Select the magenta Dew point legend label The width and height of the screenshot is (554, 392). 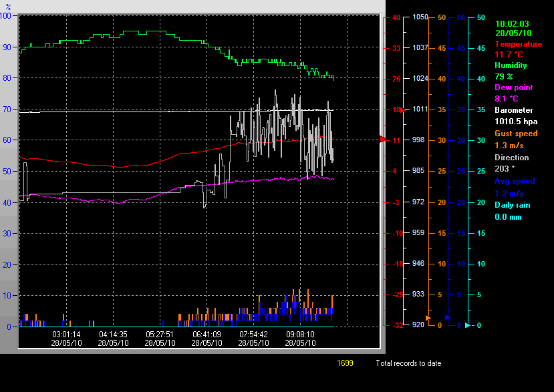513,87
